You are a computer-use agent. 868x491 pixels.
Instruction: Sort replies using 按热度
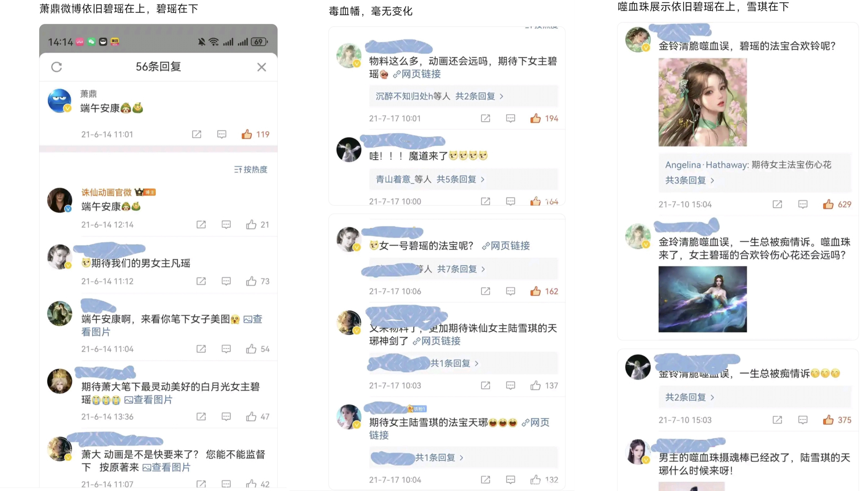tap(251, 169)
